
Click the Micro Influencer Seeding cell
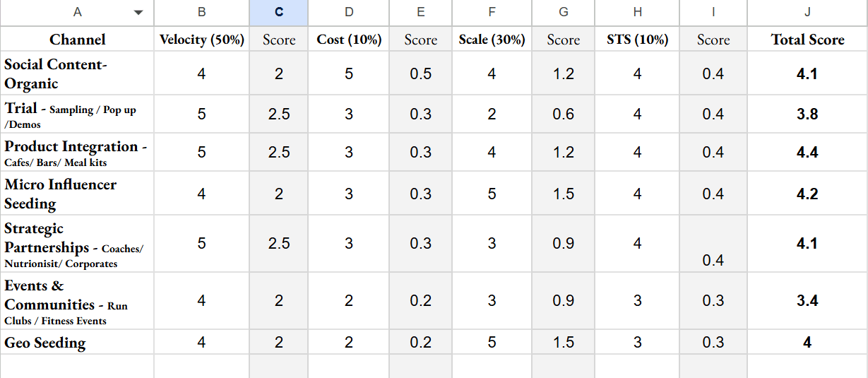coord(77,194)
